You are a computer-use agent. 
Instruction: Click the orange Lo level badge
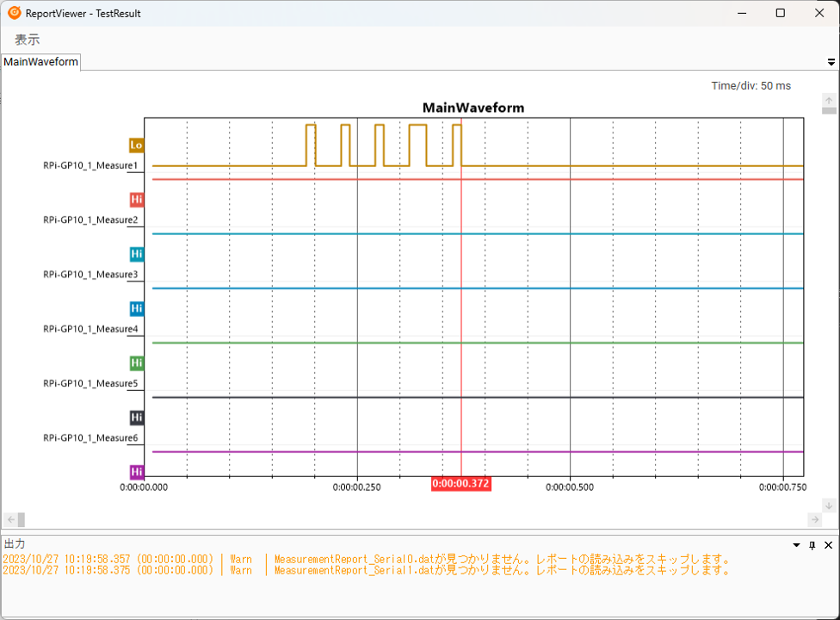tap(136, 145)
